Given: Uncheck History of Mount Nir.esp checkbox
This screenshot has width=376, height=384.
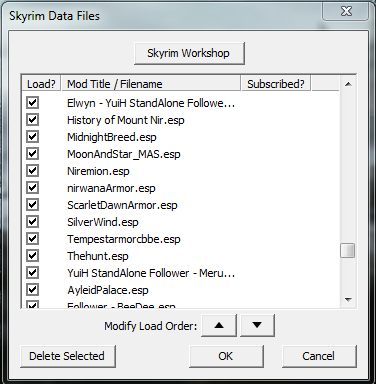Looking at the screenshot, I should click(x=33, y=120).
